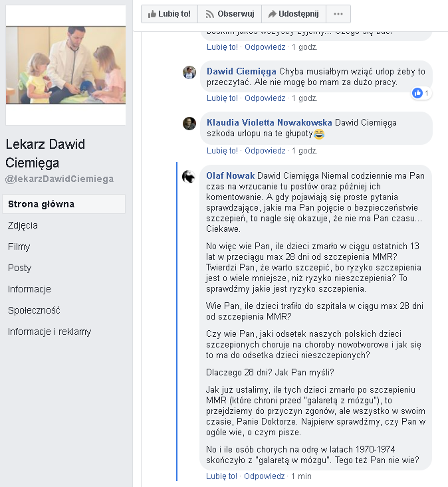Screen dimensions: 448x487
Task: Open Klaudia Violetta Nowakowska's avatar
Action: click(189, 124)
